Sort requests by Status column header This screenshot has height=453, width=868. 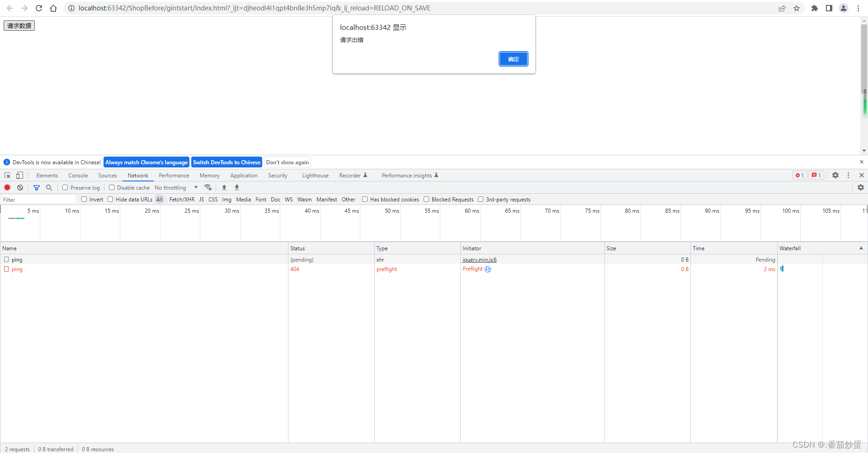tap(331, 248)
